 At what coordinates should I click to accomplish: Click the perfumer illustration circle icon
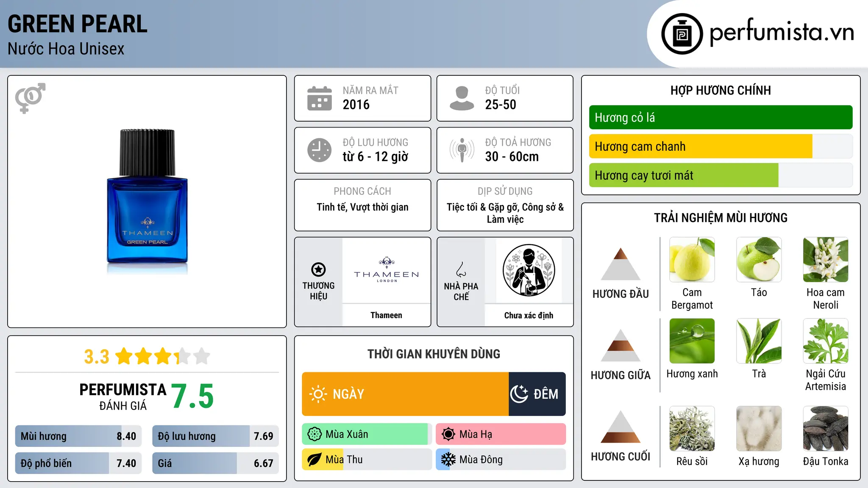[x=529, y=270]
